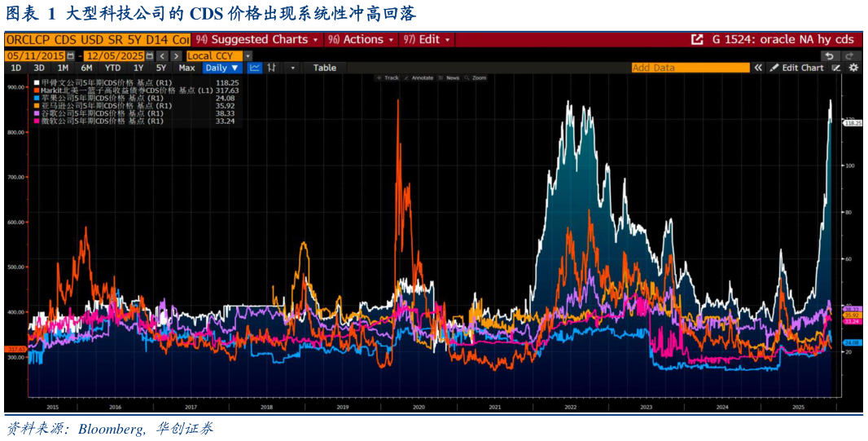This screenshot has height=441, width=868.
Task: Open the Daily frequency dropdown
Action: click(x=222, y=68)
